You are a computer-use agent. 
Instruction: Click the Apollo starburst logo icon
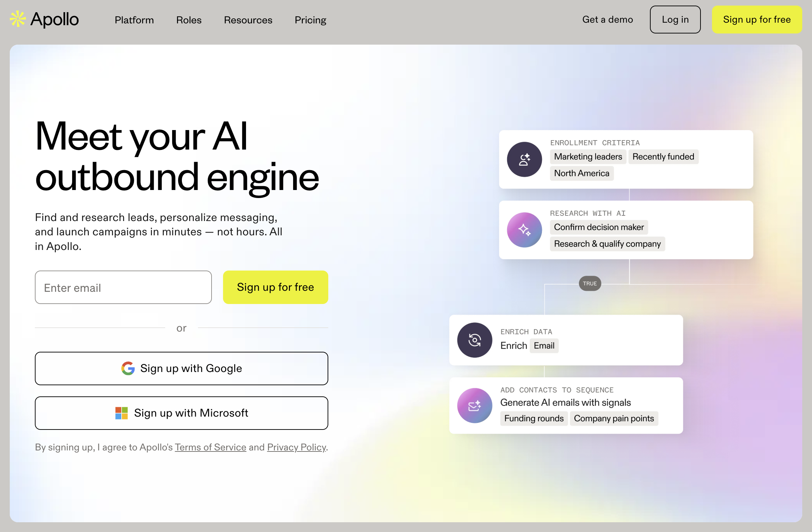point(18,19)
